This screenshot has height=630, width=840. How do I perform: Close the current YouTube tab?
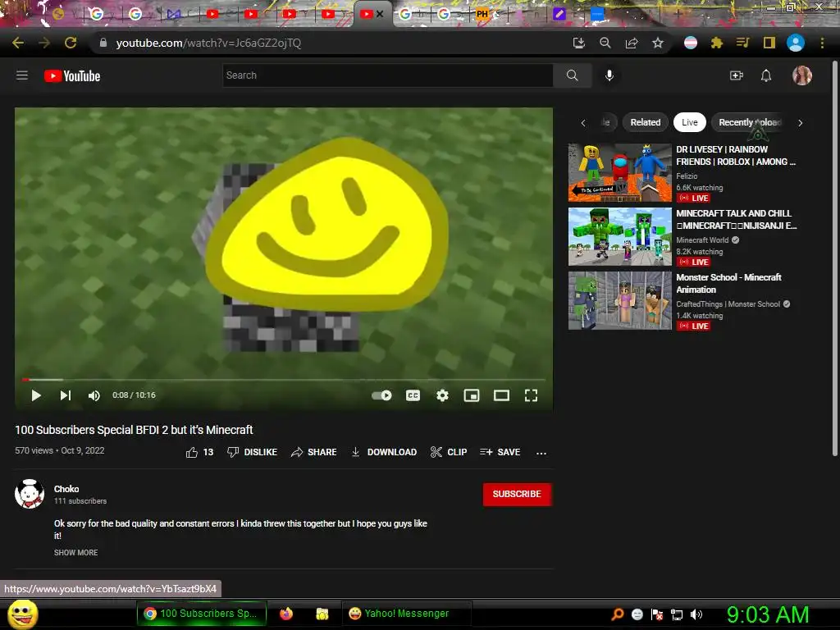(x=380, y=14)
